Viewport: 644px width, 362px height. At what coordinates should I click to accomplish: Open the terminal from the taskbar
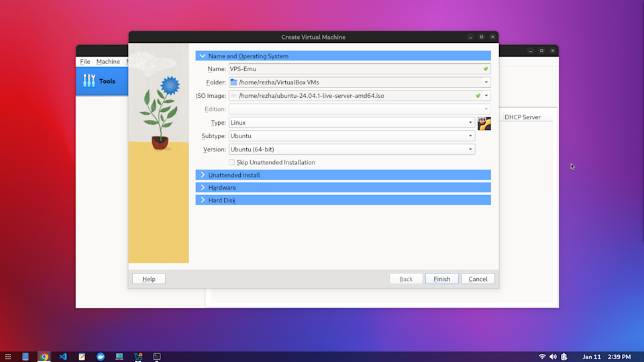point(157,357)
